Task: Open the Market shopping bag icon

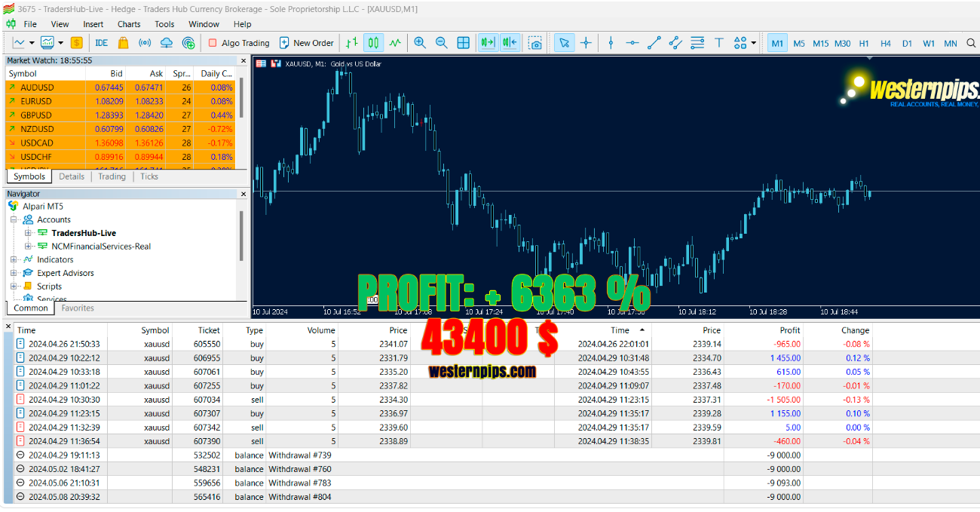Action: (x=123, y=43)
